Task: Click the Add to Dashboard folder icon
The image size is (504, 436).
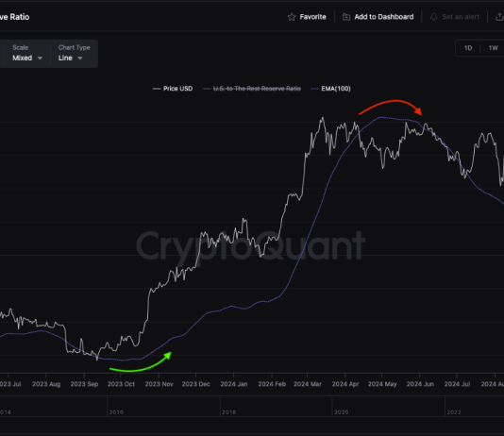Action: tap(346, 17)
